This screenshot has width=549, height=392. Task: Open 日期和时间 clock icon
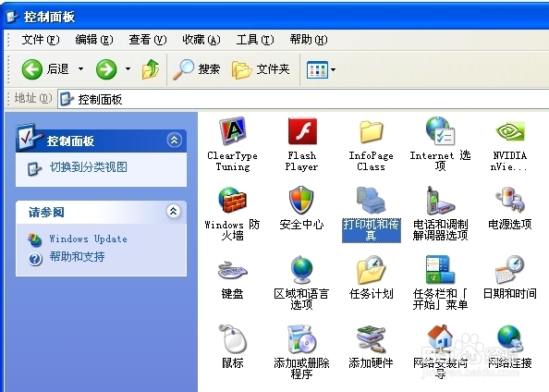[x=510, y=269]
